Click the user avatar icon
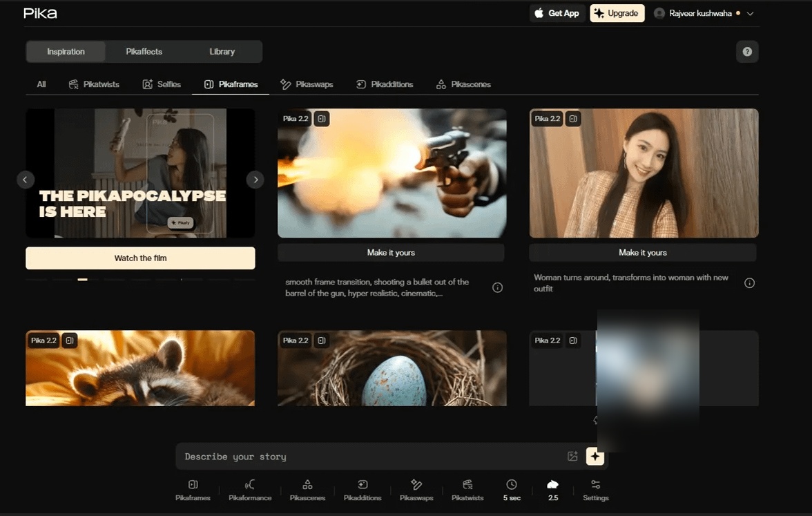812x516 pixels. 659,14
